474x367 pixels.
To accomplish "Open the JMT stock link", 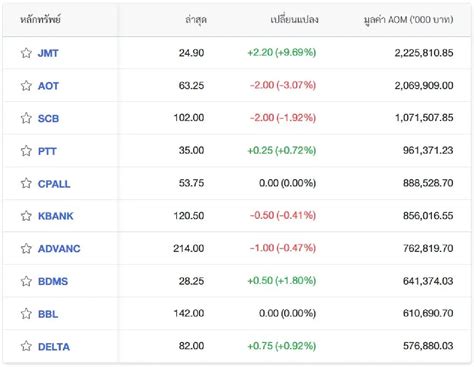I will point(48,53).
